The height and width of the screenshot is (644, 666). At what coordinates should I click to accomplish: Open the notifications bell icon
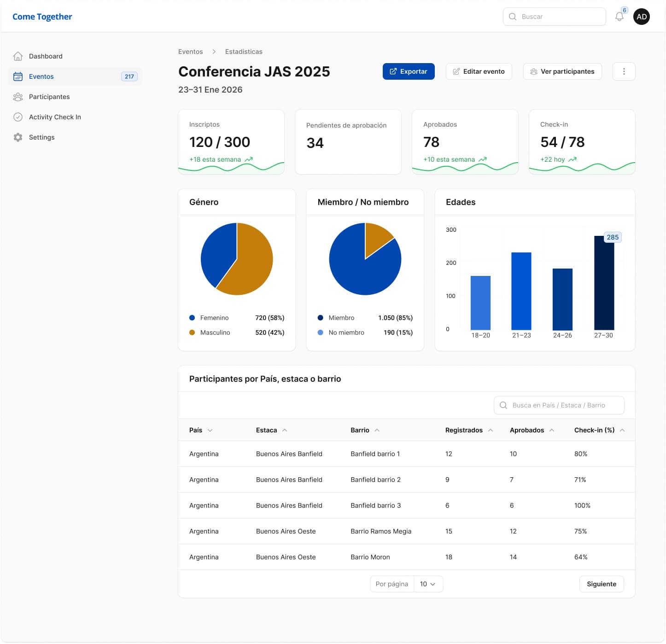click(619, 17)
